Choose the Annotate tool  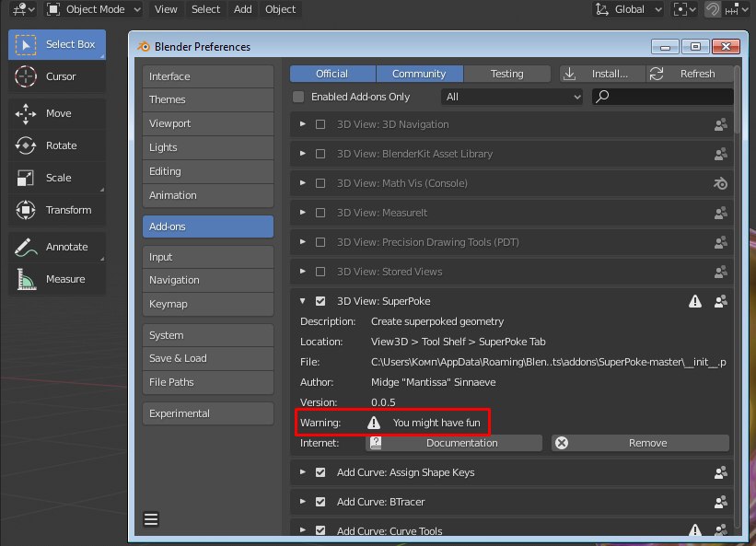57,247
